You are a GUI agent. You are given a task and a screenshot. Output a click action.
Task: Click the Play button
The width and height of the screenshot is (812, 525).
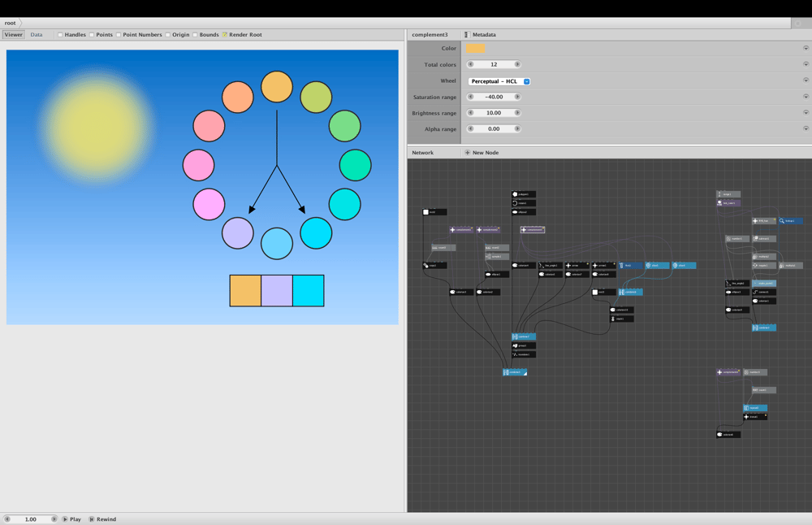[72, 518]
